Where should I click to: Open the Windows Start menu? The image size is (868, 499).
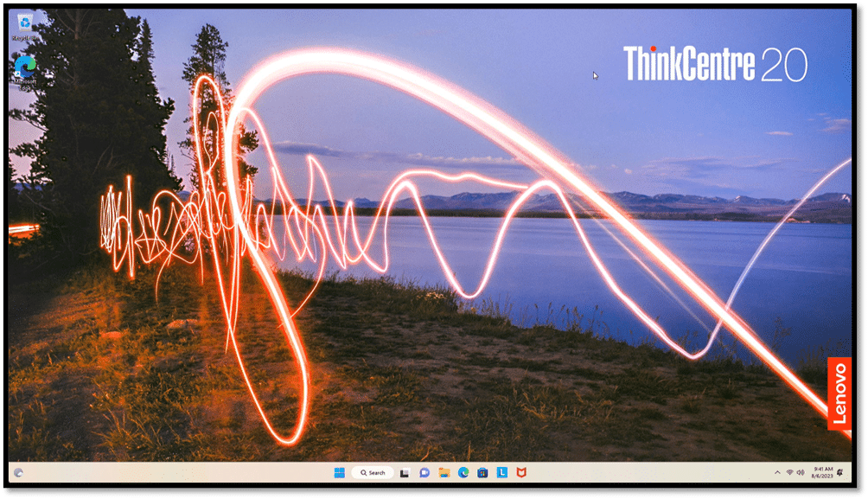coord(340,472)
